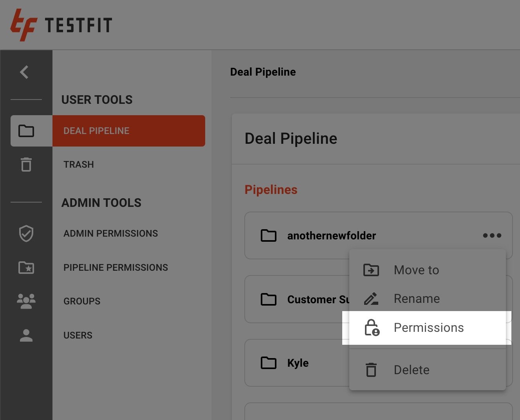
Task: Open the Deal Pipeline folder icon in sidebar
Action: click(26, 131)
